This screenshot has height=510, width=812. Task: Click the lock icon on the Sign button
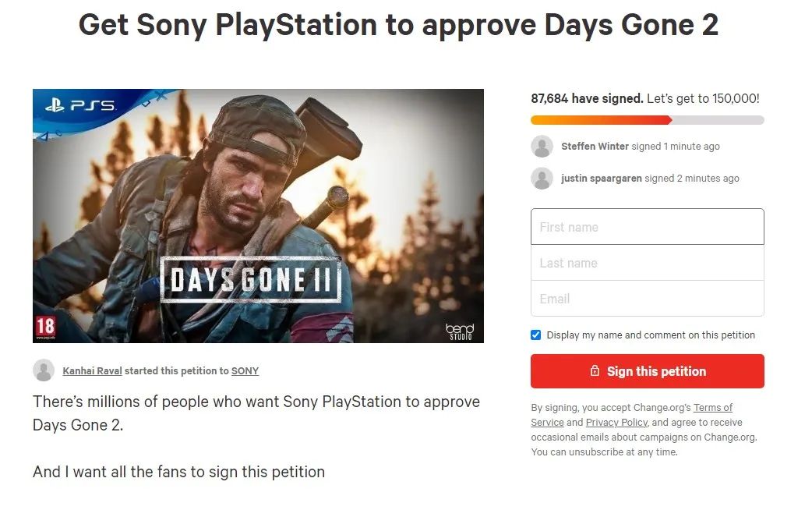pos(595,371)
